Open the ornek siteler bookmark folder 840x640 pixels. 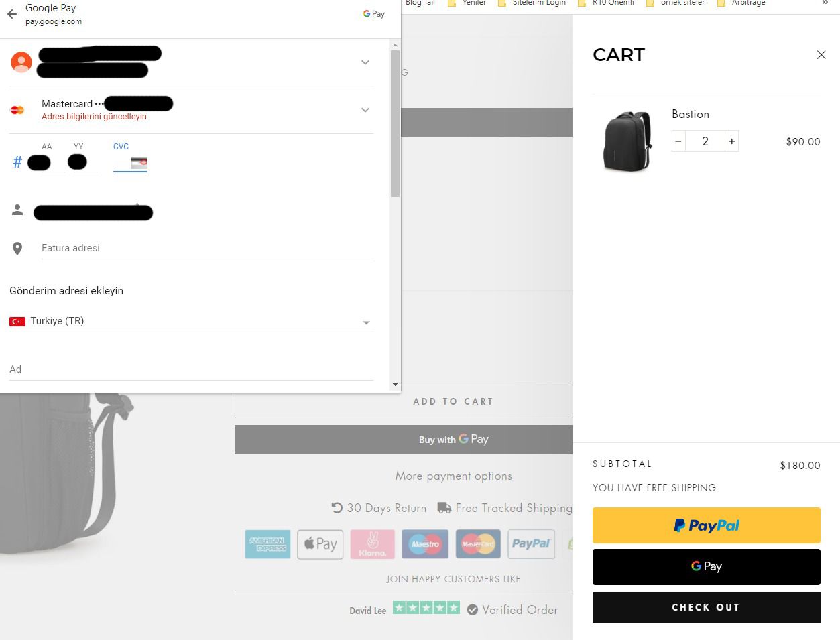[675, 3]
